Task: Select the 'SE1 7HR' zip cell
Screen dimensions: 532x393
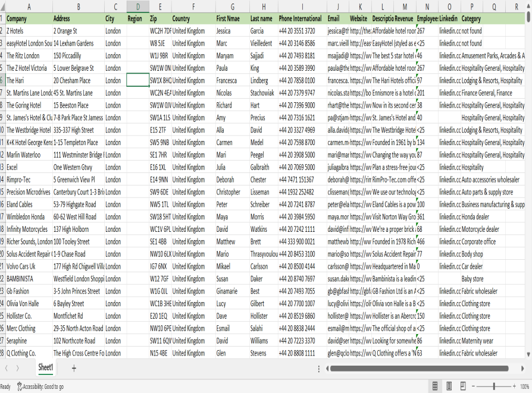Action: [160, 155]
